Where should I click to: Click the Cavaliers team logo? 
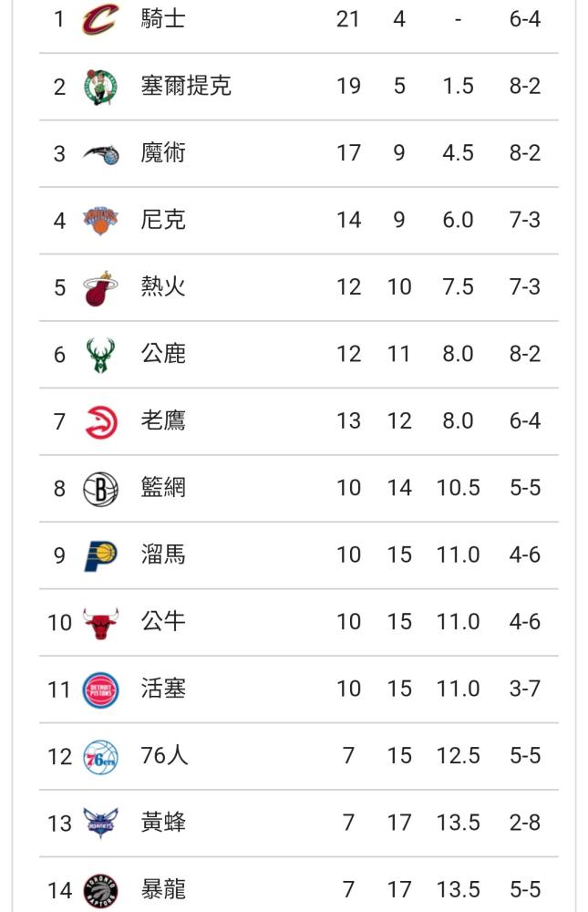[100, 19]
